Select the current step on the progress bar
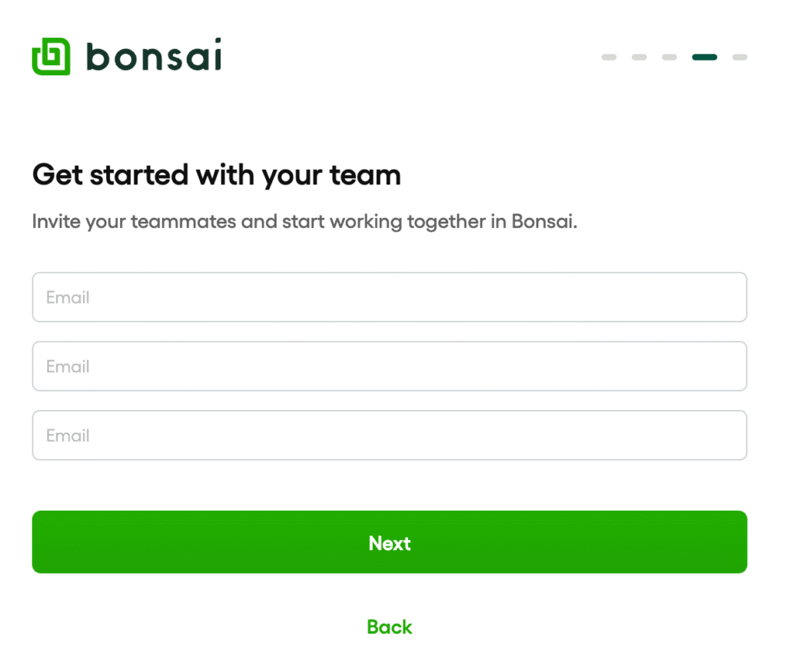Image resolution: width=787 pixels, height=672 pixels. coord(704,57)
